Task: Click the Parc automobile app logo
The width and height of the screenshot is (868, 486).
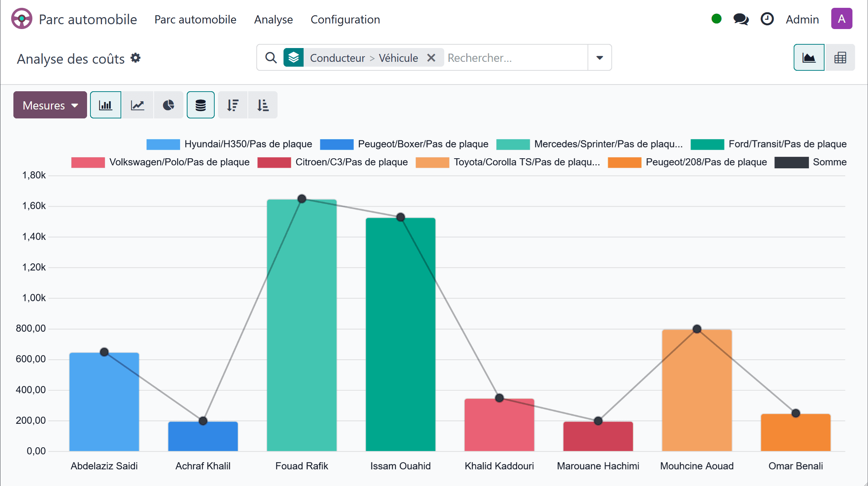Action: 22,19
